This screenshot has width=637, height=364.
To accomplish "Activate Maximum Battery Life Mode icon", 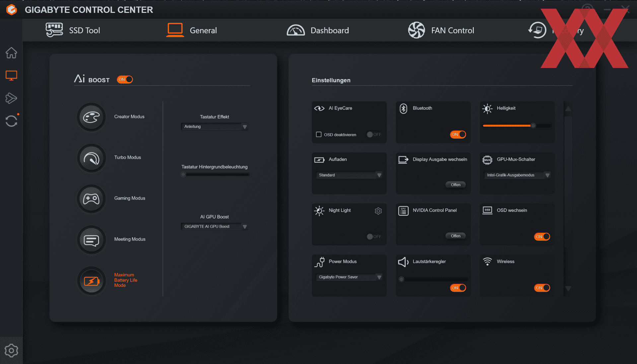I will click(x=91, y=281).
